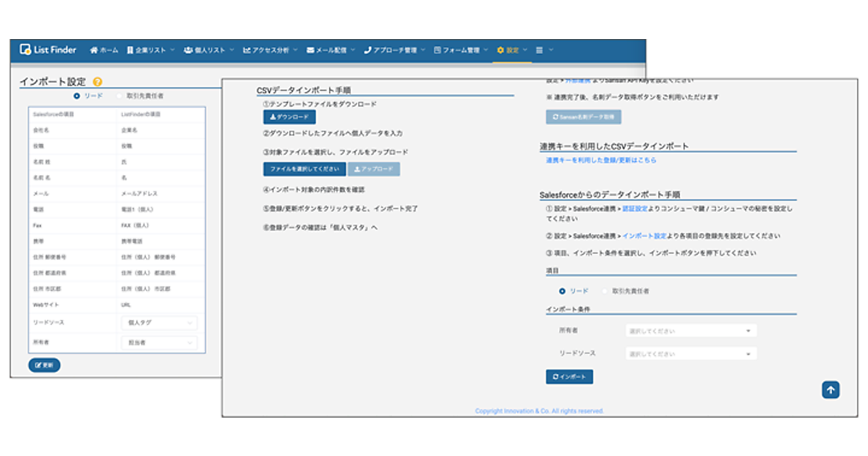Click the ファイルを選択してください button

(304, 169)
